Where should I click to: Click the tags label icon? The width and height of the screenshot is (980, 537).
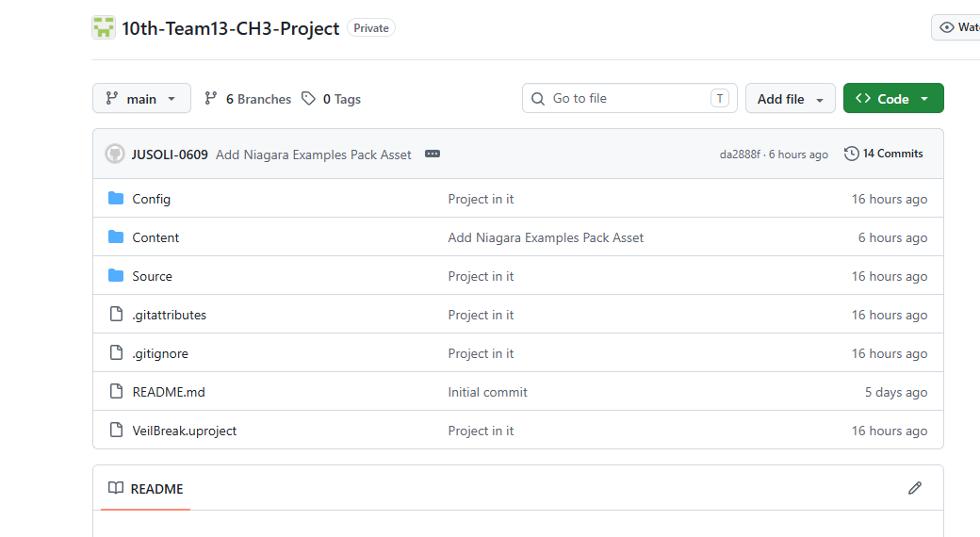pyautogui.click(x=309, y=99)
